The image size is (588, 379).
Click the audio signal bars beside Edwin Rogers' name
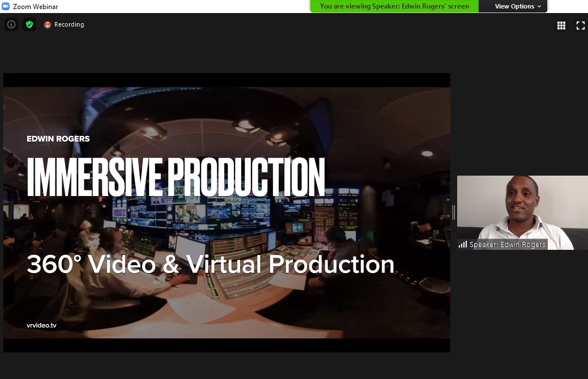pyautogui.click(x=463, y=244)
